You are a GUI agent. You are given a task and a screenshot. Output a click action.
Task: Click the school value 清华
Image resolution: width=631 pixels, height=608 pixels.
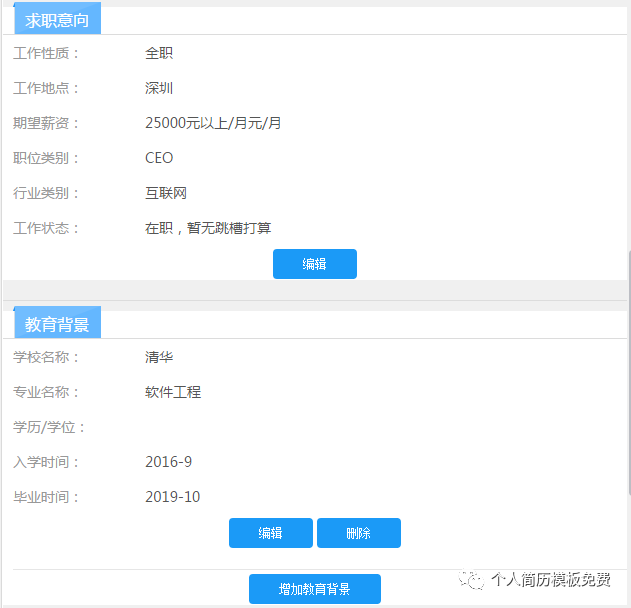click(x=159, y=357)
